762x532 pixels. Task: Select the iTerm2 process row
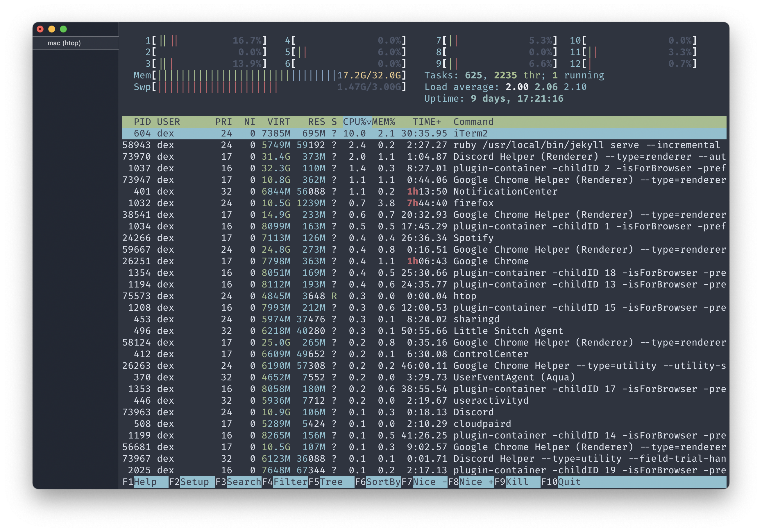click(x=424, y=133)
